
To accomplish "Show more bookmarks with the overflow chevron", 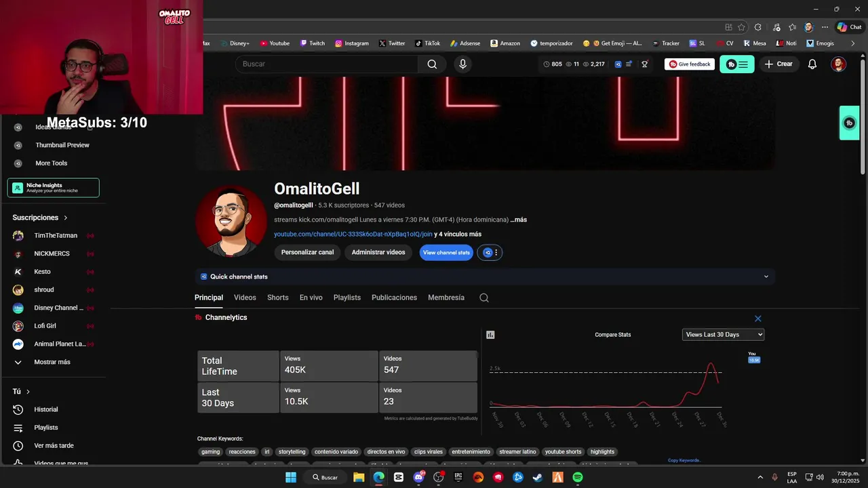I will pos(853,43).
